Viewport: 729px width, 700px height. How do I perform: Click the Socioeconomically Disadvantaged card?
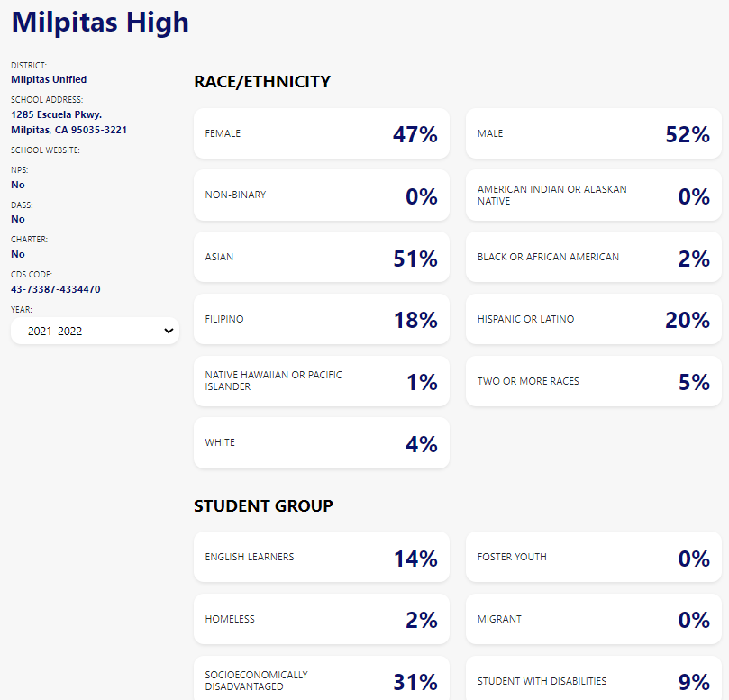(x=321, y=680)
